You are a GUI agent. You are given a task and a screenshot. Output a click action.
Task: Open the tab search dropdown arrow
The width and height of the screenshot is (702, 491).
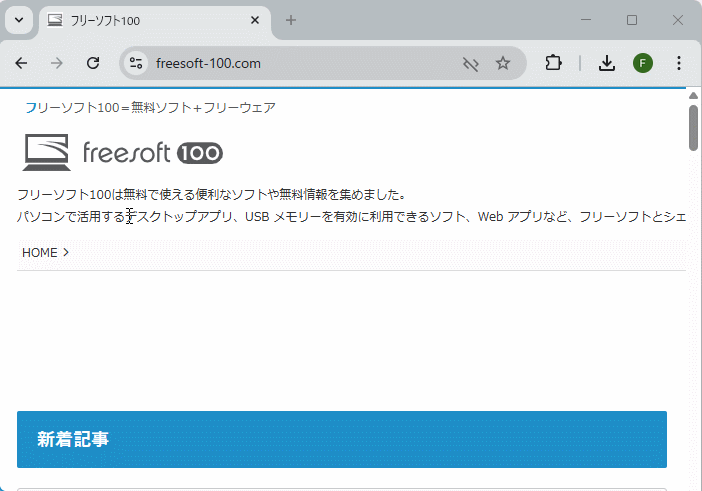tap(20, 20)
